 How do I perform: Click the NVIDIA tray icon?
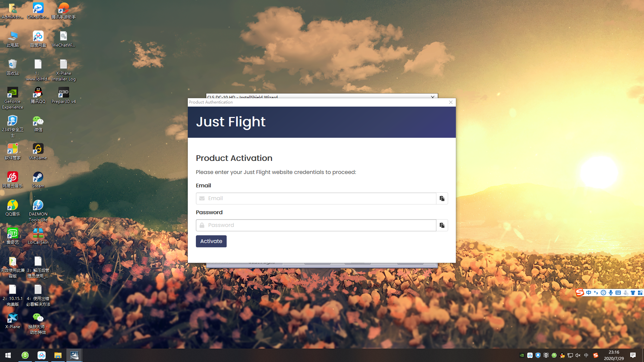click(x=522, y=355)
